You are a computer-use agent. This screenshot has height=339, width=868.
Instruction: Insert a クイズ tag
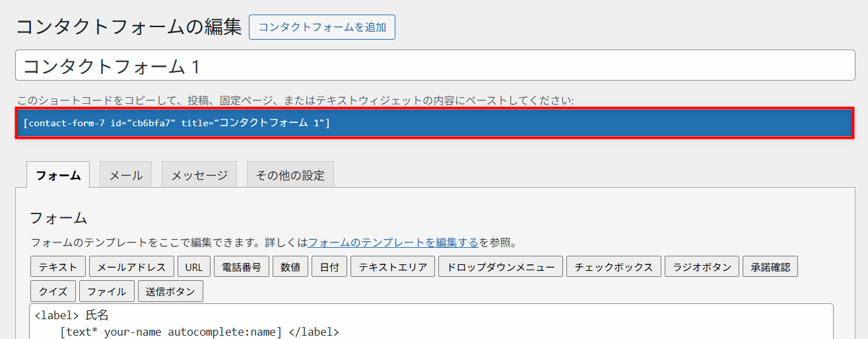point(53,291)
